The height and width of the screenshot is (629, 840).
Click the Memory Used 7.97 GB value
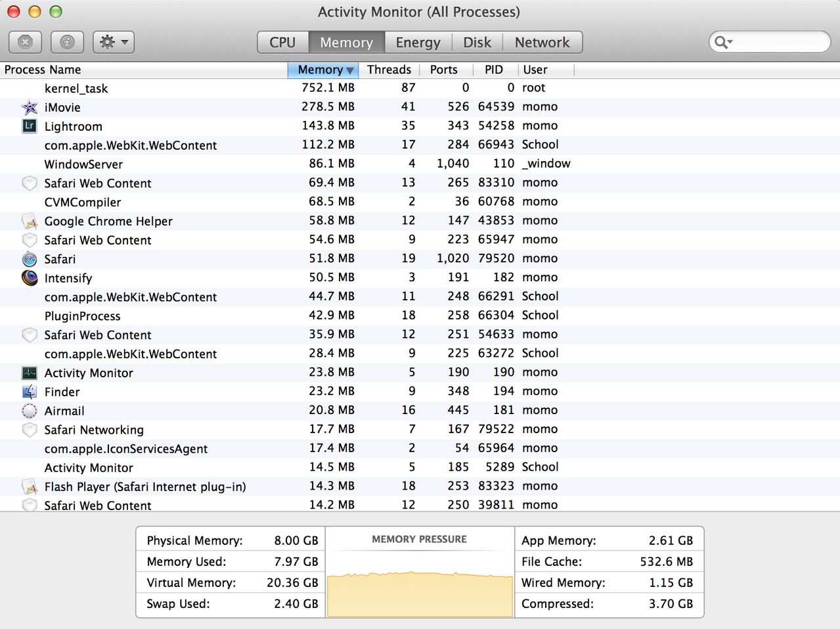click(x=296, y=561)
